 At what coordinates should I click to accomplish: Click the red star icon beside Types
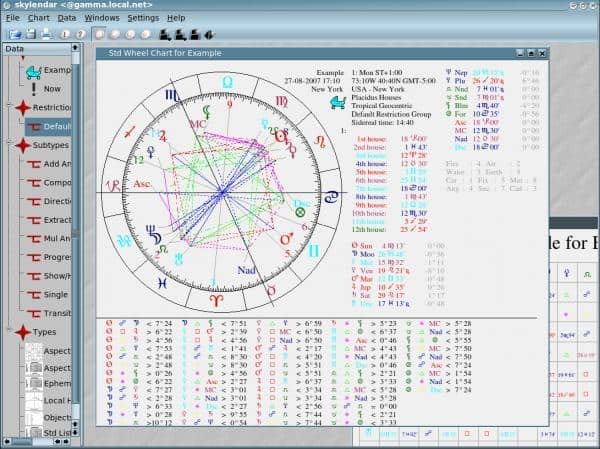coord(23,332)
